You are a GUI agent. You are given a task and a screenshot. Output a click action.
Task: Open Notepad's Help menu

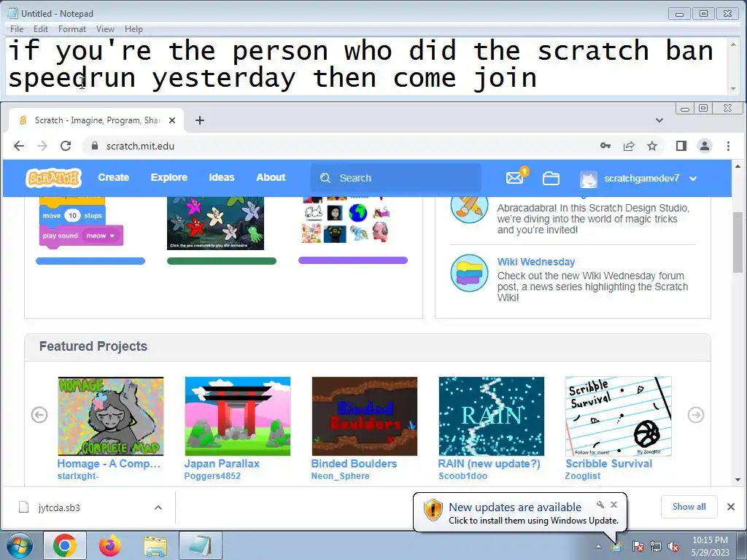pyautogui.click(x=133, y=29)
